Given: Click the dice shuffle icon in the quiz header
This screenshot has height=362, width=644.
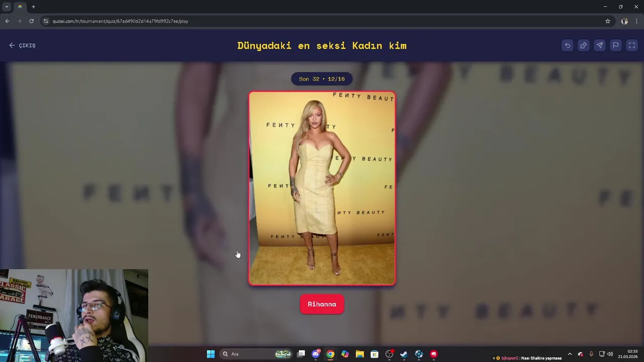Looking at the screenshot, I should pyautogui.click(x=584, y=45).
